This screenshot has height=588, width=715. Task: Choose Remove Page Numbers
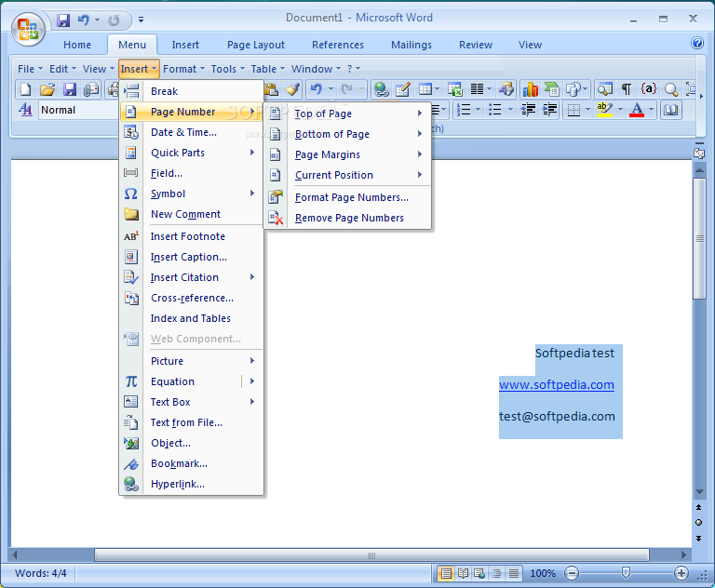(x=348, y=218)
